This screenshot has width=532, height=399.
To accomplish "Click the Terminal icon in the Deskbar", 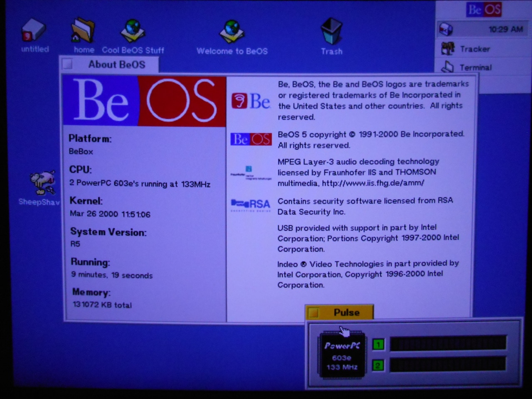I will coord(448,67).
